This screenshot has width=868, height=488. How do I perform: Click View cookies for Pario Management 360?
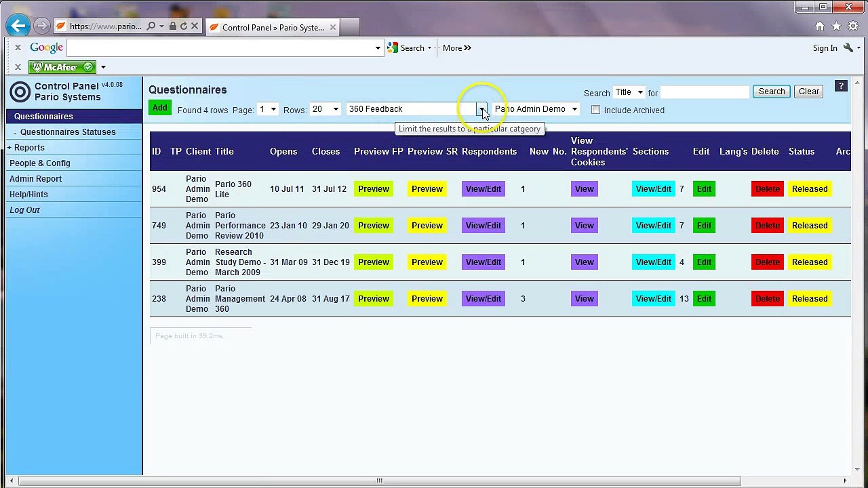click(x=584, y=299)
